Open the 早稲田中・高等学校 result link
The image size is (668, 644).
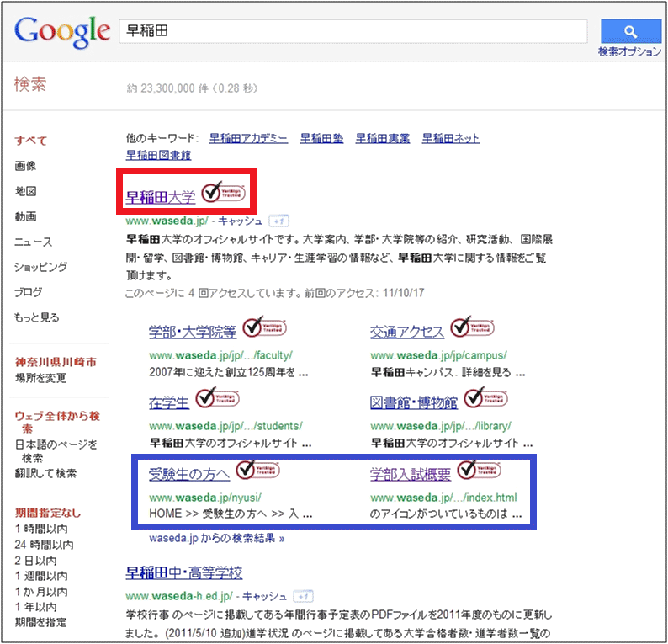coord(183,573)
